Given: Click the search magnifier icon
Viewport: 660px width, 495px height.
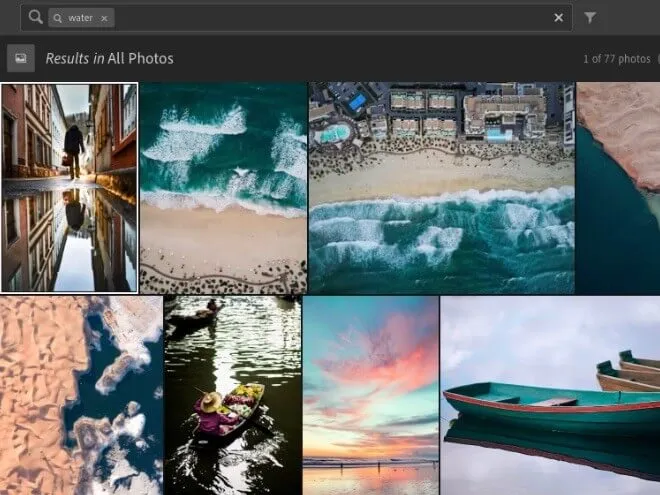Looking at the screenshot, I should tap(35, 17).
